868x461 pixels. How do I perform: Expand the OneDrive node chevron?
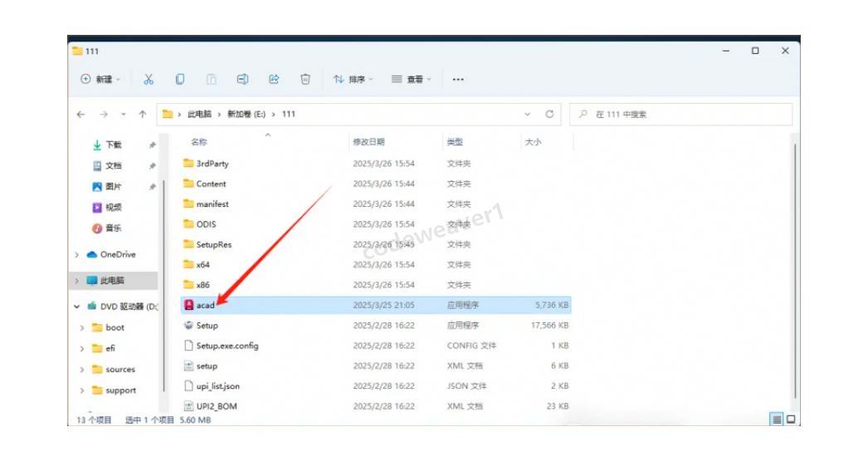point(77,255)
